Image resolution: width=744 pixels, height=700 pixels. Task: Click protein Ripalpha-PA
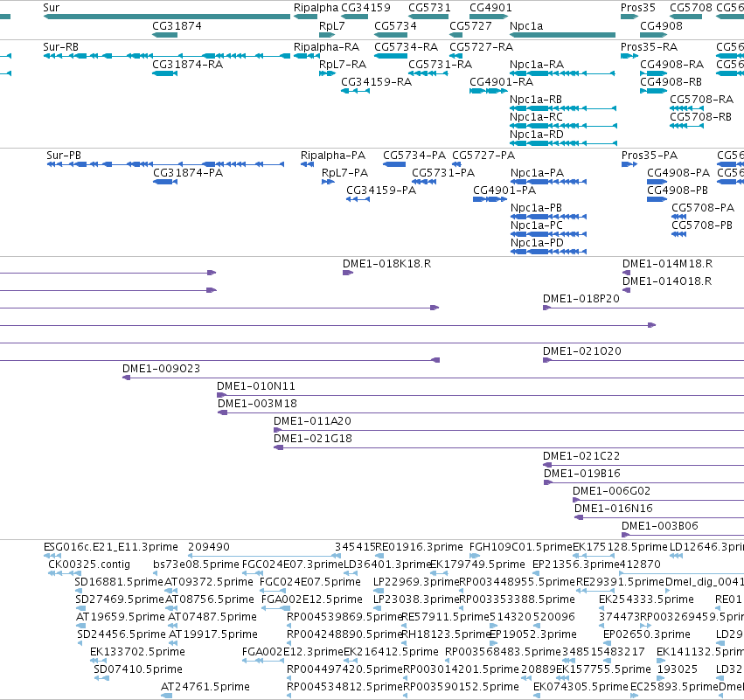[x=307, y=164]
